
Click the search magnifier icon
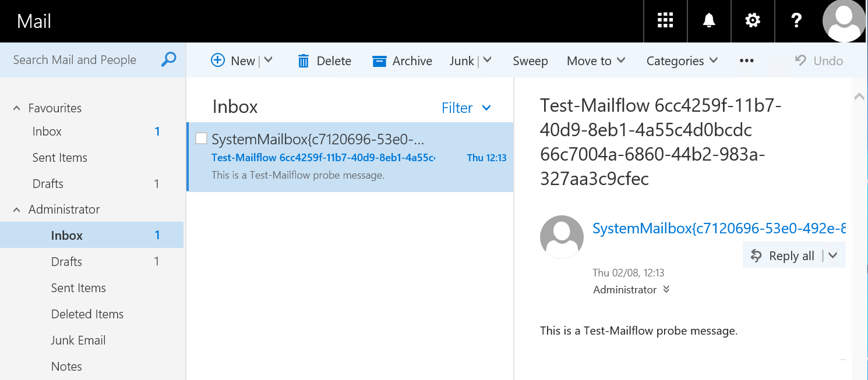tap(168, 59)
